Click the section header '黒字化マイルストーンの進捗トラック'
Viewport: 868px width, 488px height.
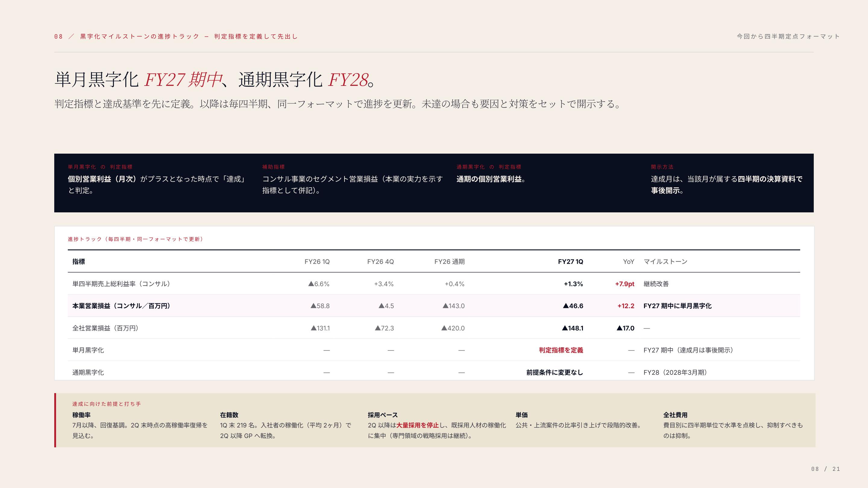tap(140, 36)
